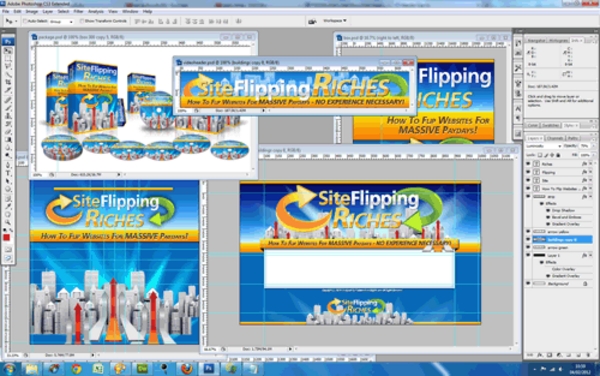The image size is (600, 376).
Task: Toggle Bevel and Emboss effect visibility
Action: [x=548, y=217]
